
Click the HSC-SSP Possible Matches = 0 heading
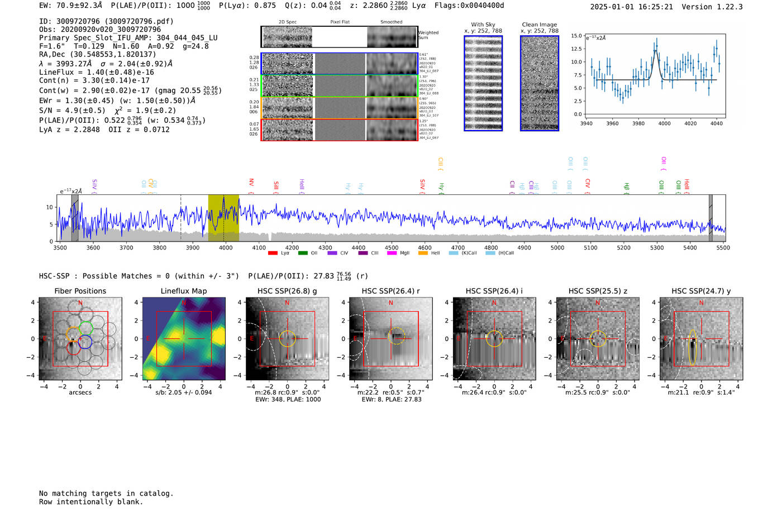click(x=139, y=276)
